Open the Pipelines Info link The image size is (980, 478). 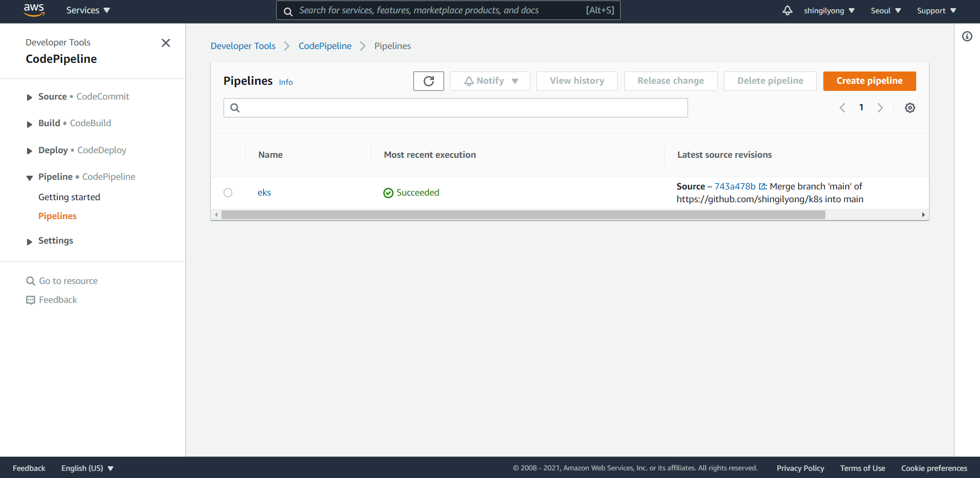coord(286,82)
